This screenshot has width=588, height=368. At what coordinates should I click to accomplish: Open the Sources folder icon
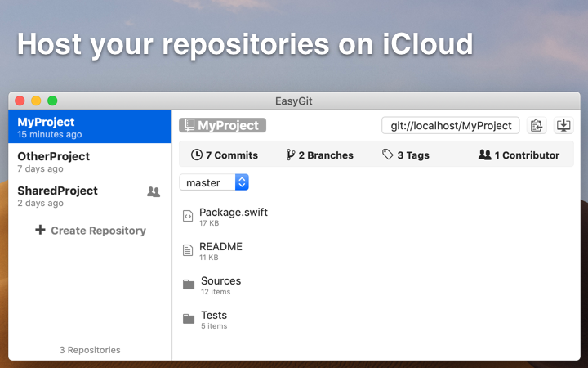coord(189,285)
